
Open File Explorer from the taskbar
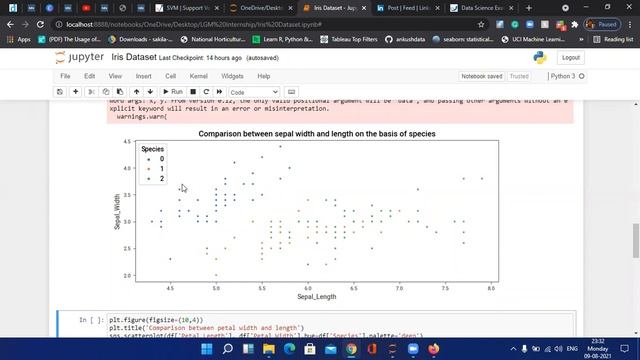pos(269,349)
